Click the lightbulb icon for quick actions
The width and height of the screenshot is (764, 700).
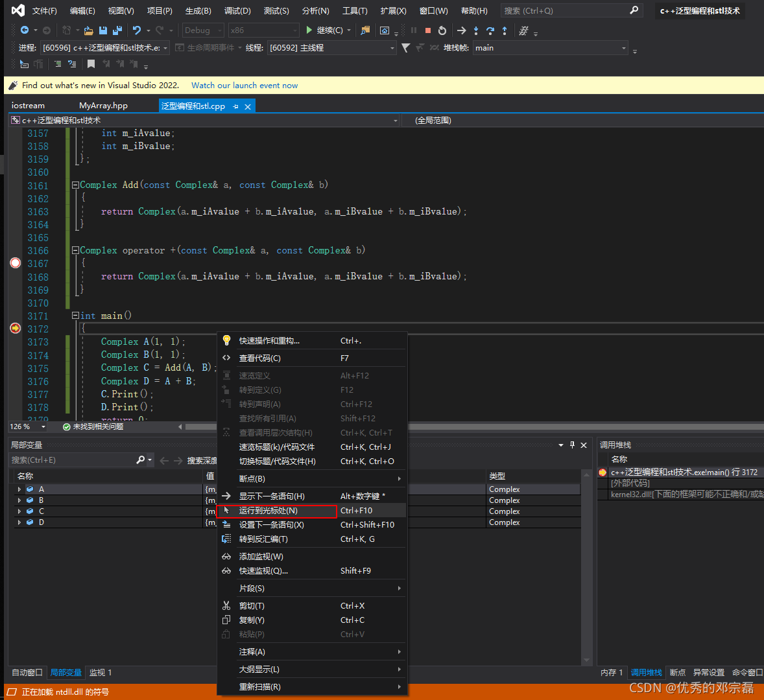pyautogui.click(x=226, y=340)
